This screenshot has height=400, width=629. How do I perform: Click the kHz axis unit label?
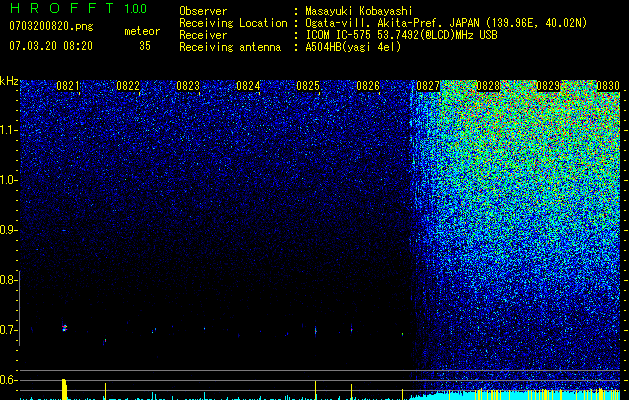pos(9,81)
